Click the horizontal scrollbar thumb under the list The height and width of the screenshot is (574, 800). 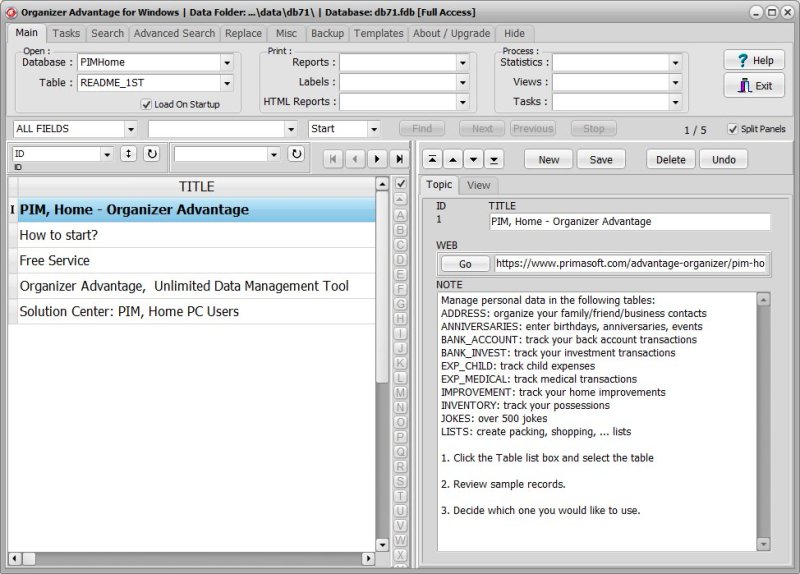[29, 559]
